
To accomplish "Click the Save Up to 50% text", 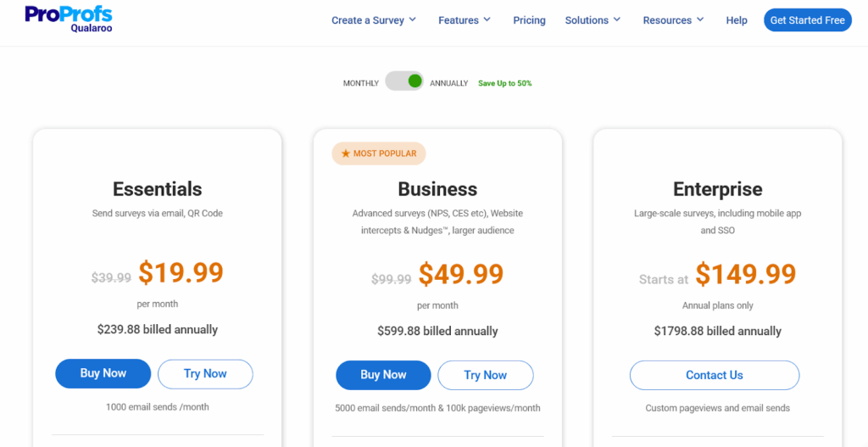I will (x=505, y=83).
